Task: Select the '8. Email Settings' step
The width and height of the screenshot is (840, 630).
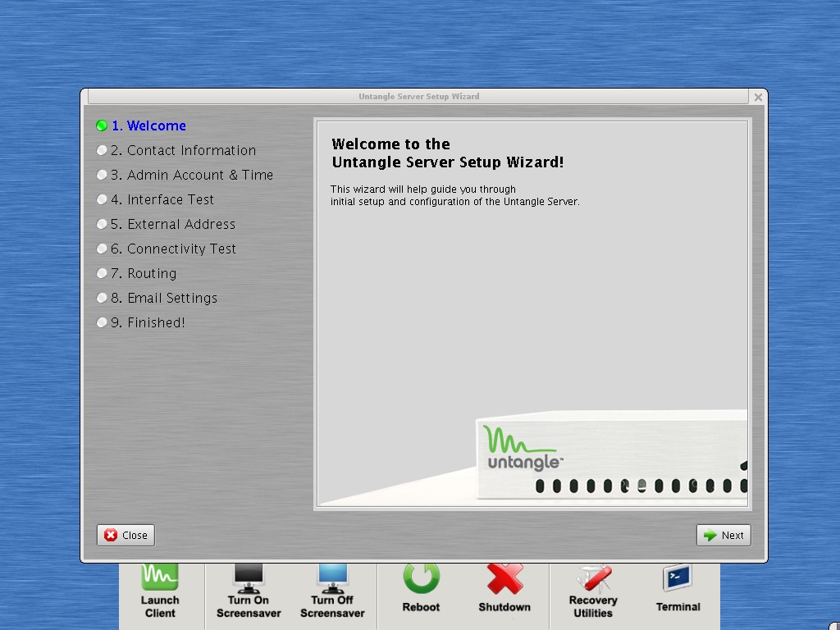Action: point(157,299)
